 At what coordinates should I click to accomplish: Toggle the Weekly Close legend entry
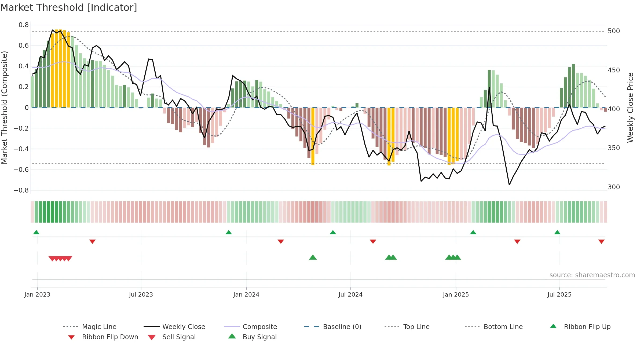(174, 327)
